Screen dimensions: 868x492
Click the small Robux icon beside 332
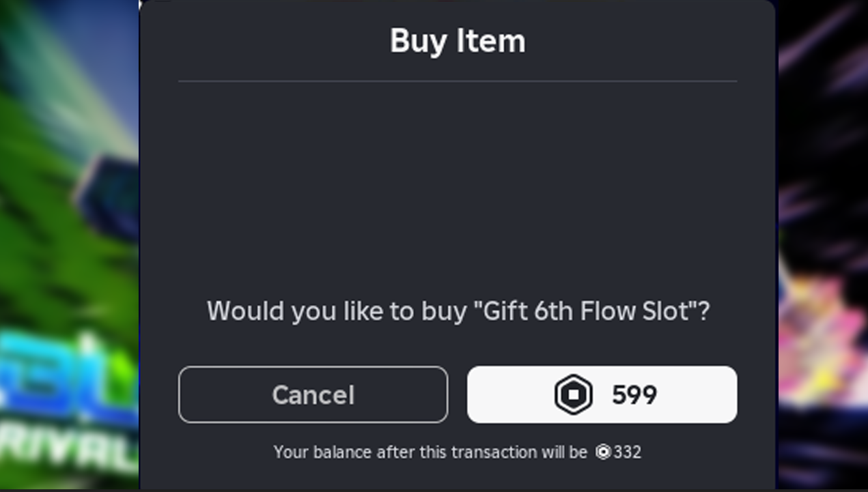click(603, 452)
